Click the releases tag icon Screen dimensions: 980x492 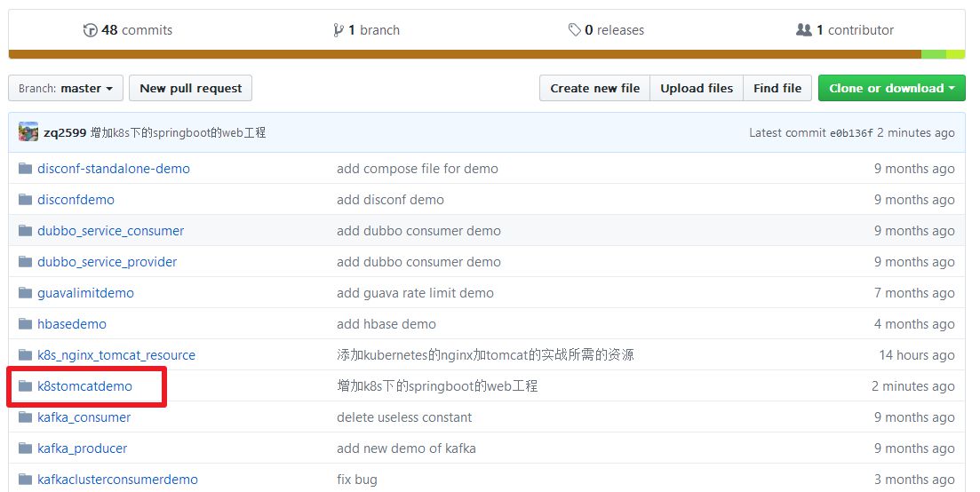(574, 30)
